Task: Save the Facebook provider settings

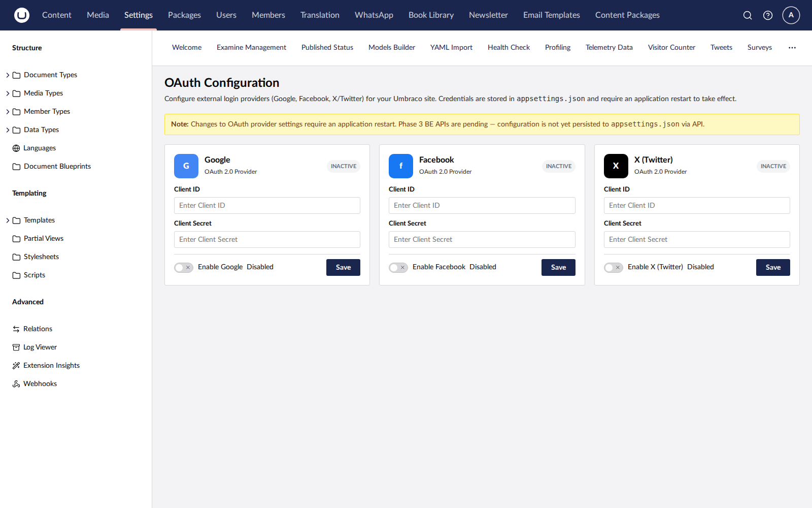Action: pos(558,268)
